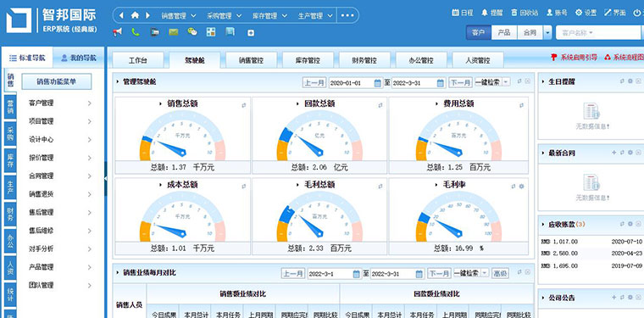
Task: Open calendar picker for 2020-01-01 date
Action: 378,83
